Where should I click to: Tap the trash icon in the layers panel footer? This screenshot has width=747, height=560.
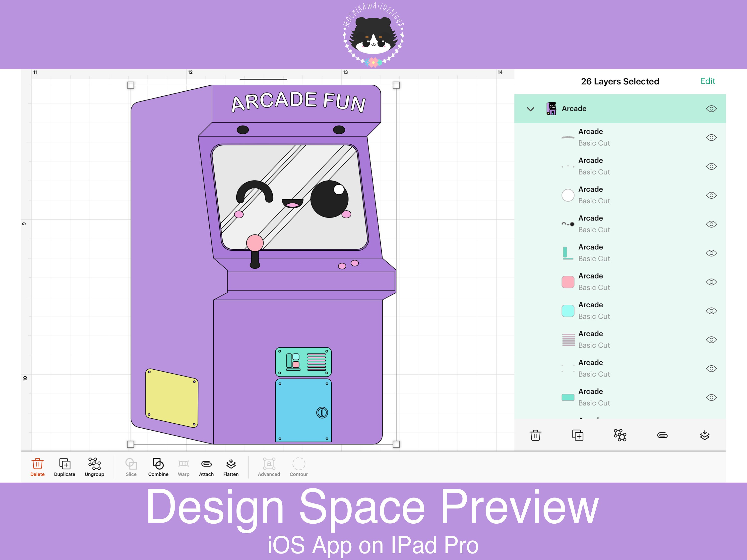point(535,436)
